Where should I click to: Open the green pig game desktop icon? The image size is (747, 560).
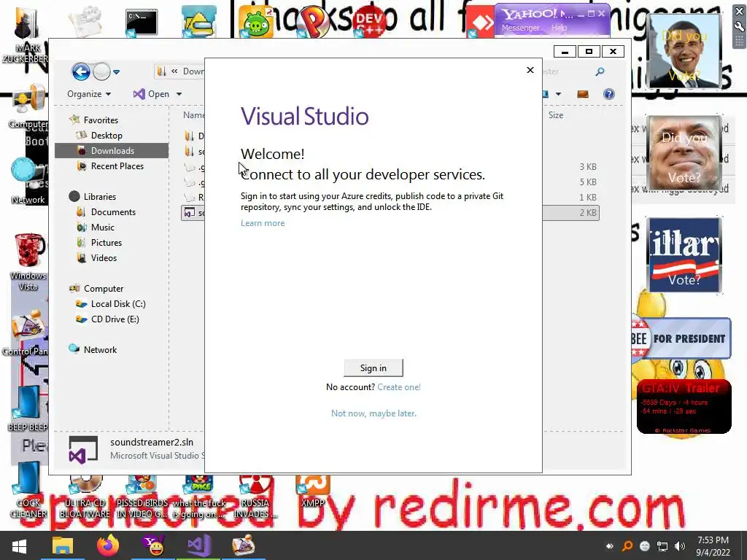click(256, 23)
